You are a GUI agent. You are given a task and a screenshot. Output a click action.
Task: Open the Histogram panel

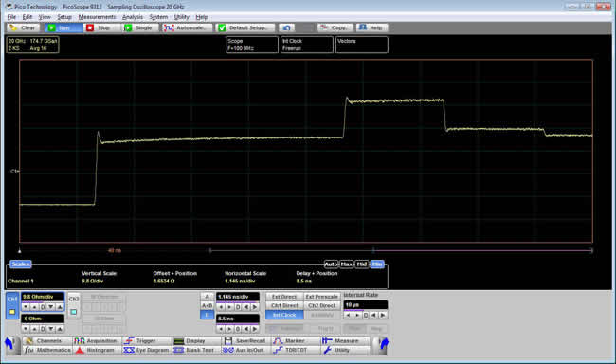(x=97, y=350)
